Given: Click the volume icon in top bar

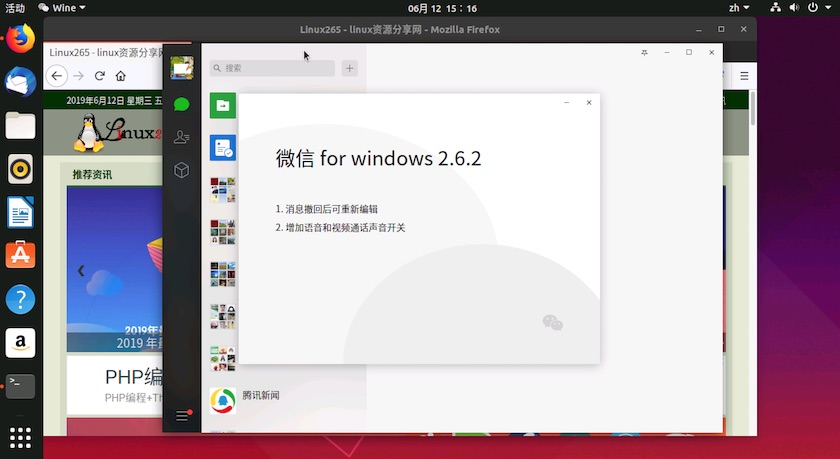Looking at the screenshot, I should 794,8.
